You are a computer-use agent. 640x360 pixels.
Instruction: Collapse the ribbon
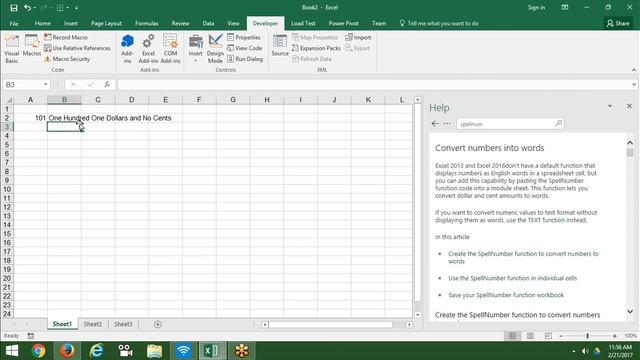click(x=634, y=70)
